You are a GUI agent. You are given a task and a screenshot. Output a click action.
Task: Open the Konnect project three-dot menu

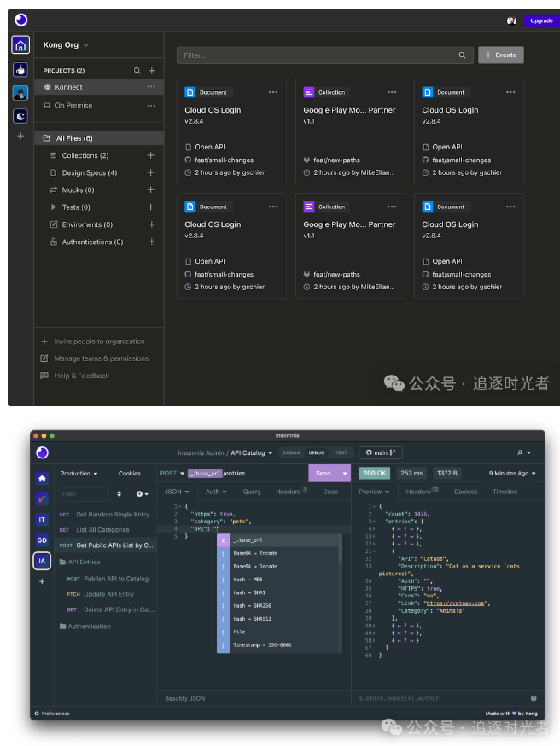151,86
